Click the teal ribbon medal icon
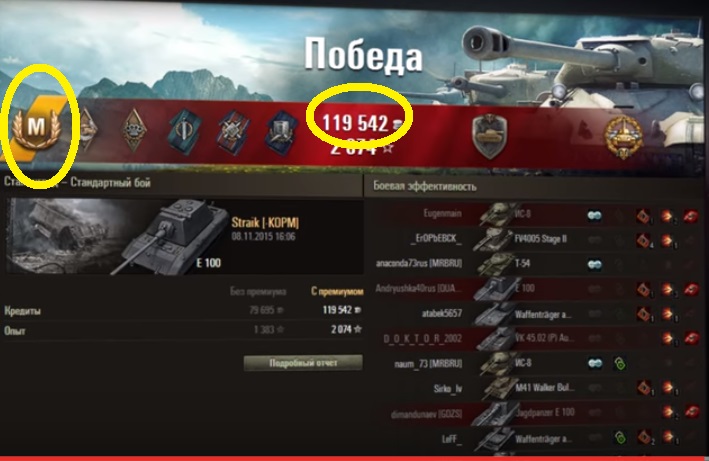The image size is (709, 461). click(185, 130)
